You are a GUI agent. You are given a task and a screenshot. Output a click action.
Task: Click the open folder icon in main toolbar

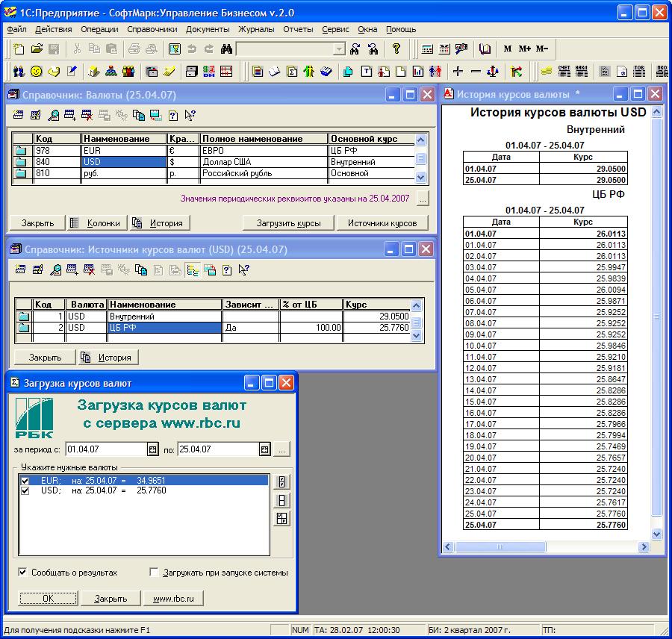click(x=37, y=49)
